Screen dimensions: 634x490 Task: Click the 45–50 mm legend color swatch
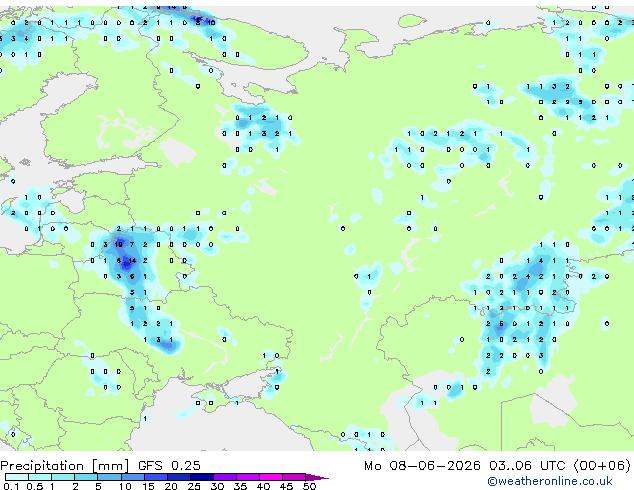(294, 477)
